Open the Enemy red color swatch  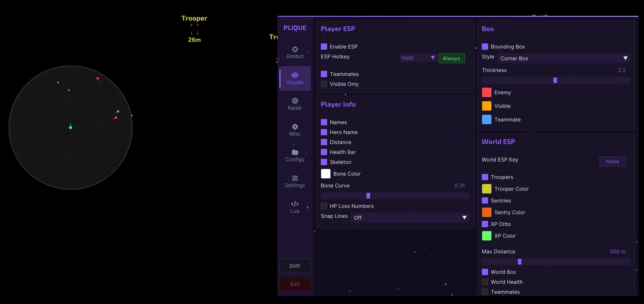[487, 92]
